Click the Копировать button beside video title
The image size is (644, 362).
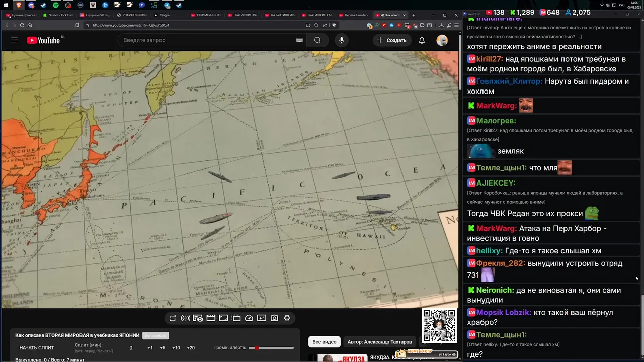point(155,335)
